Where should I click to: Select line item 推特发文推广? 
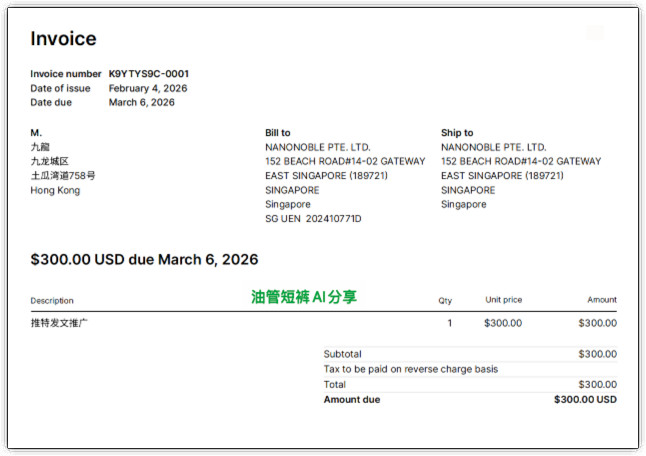(59, 323)
